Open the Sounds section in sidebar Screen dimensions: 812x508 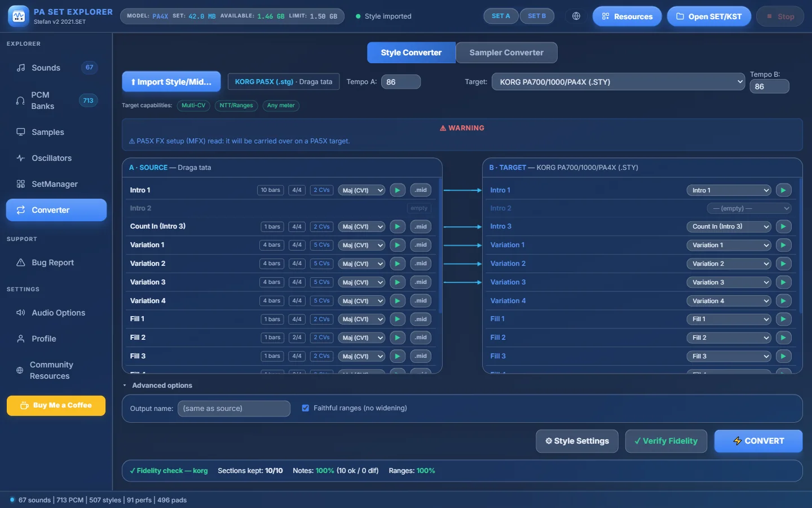tap(56, 68)
